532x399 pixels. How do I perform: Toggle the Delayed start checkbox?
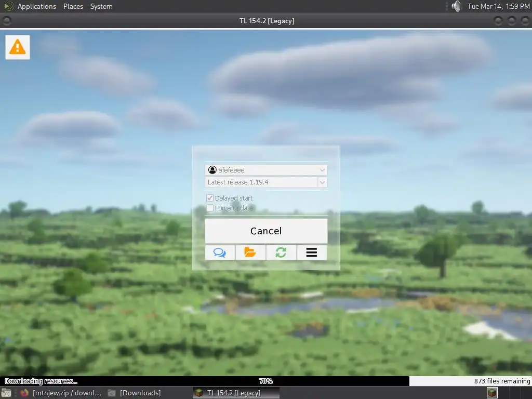tap(210, 198)
